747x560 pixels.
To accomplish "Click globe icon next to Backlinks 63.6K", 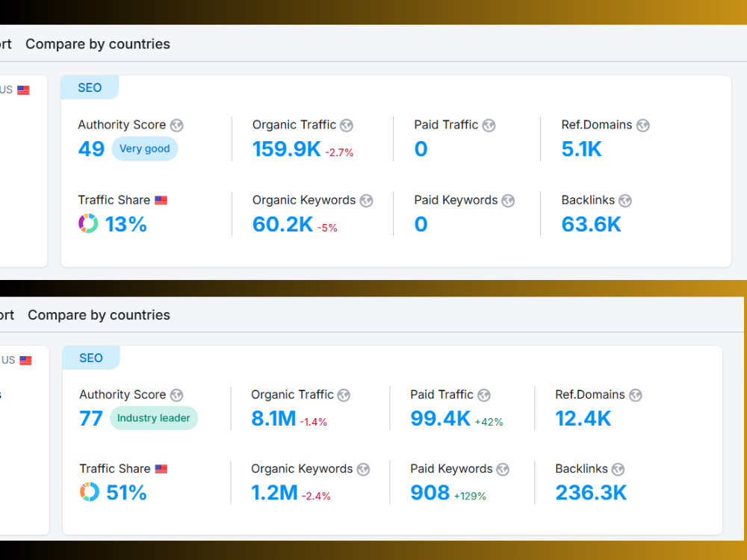I will pos(625,201).
